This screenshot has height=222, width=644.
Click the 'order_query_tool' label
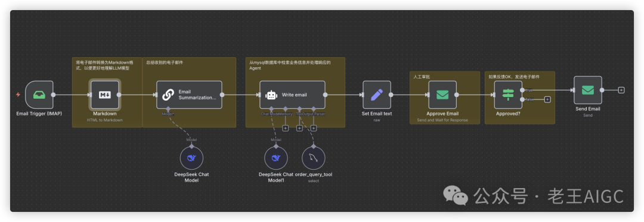(314, 174)
